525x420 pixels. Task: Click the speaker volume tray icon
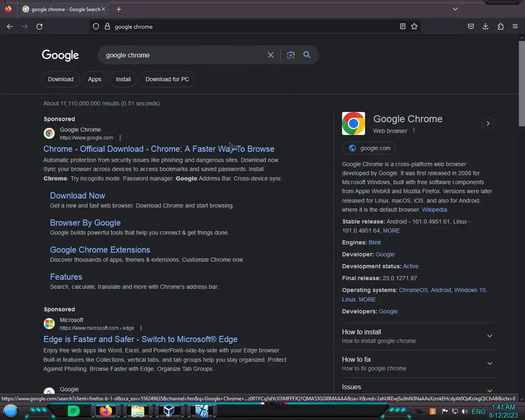(464, 411)
